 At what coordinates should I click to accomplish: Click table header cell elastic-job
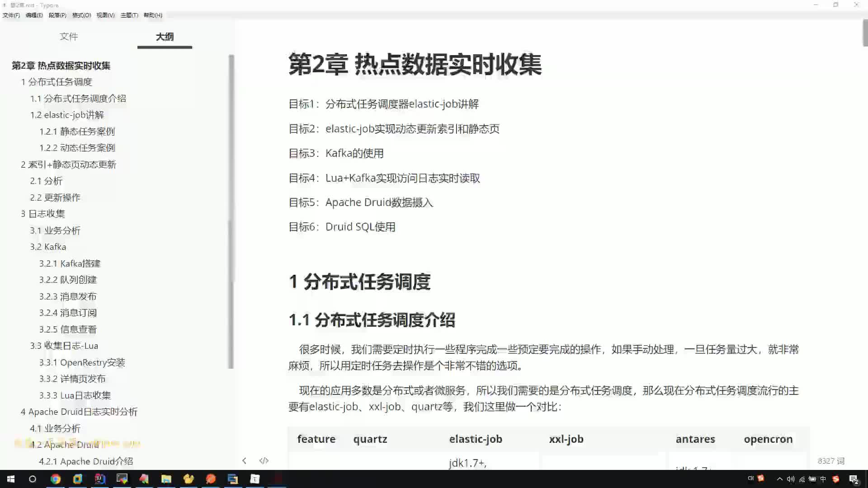coord(476,439)
